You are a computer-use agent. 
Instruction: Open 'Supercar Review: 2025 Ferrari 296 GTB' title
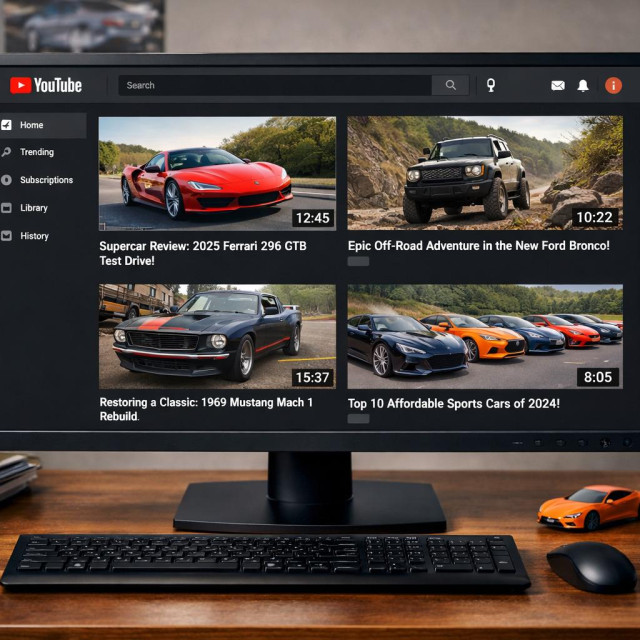(203, 253)
